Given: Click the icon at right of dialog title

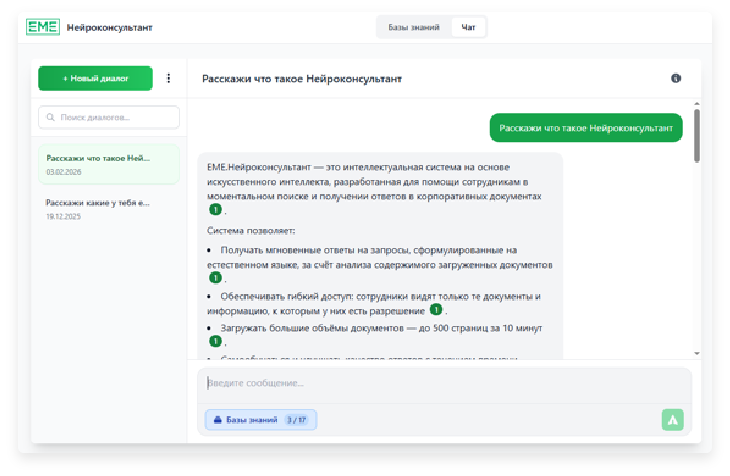Looking at the screenshot, I should point(676,78).
